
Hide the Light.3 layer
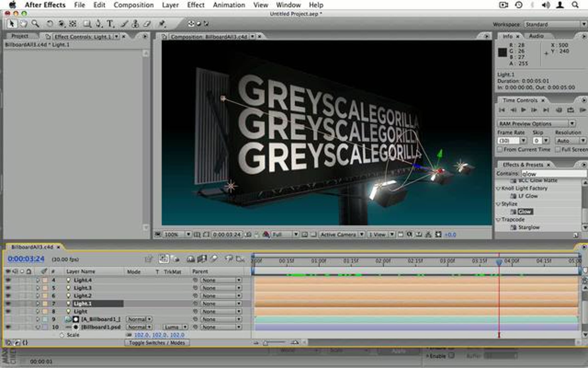tap(8, 288)
